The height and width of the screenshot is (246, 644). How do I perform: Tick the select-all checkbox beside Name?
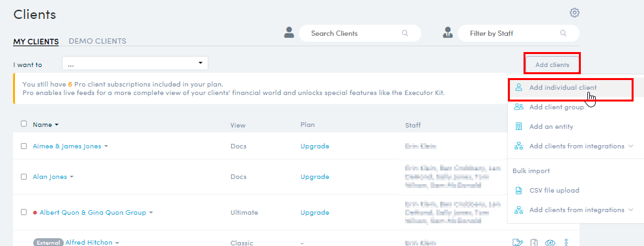click(x=24, y=124)
